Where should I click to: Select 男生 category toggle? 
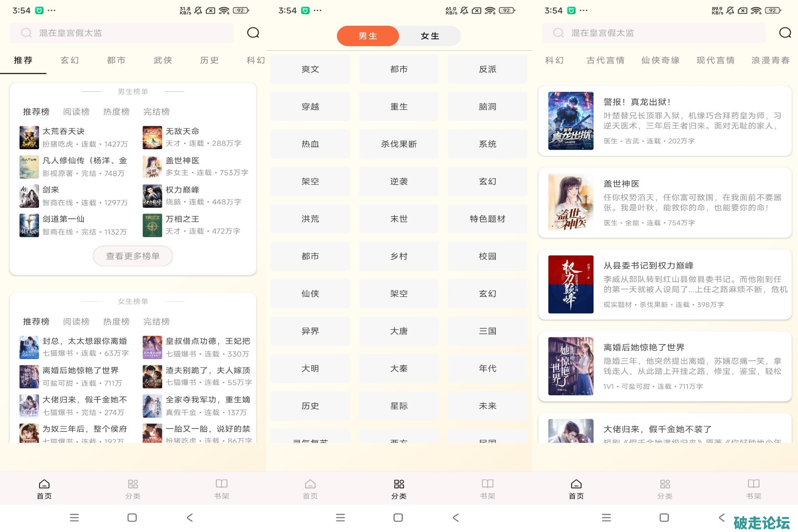368,36
